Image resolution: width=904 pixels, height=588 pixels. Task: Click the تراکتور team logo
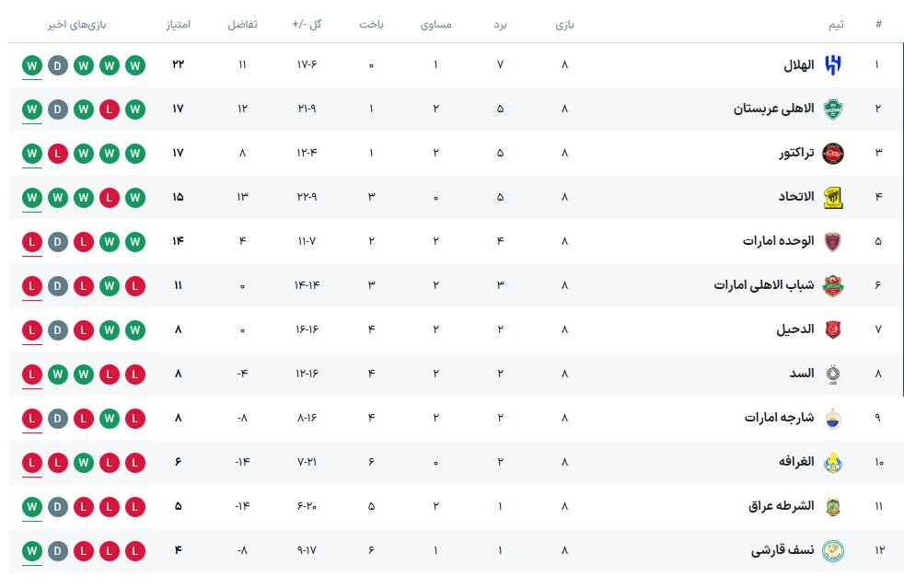(832, 153)
